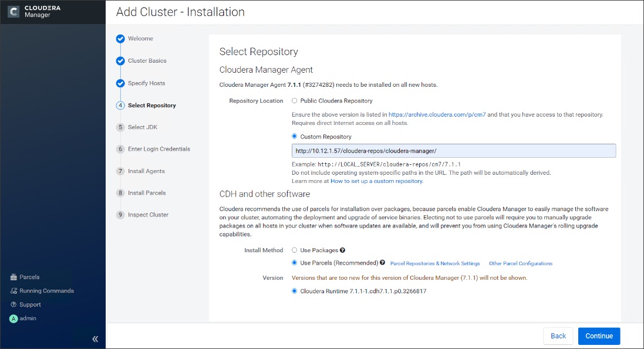The image size is (644, 349).
Task: Open Parcel Repositories & Network Settings link
Action: [x=435, y=263]
